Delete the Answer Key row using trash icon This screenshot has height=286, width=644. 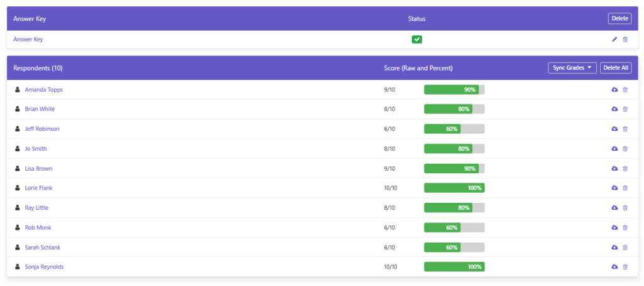625,40
